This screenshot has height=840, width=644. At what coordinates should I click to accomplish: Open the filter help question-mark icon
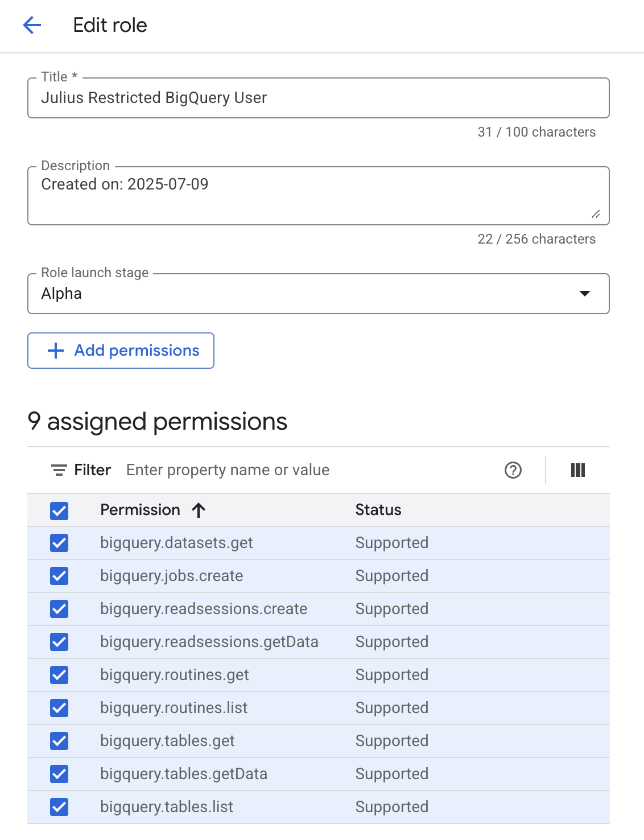(513, 470)
